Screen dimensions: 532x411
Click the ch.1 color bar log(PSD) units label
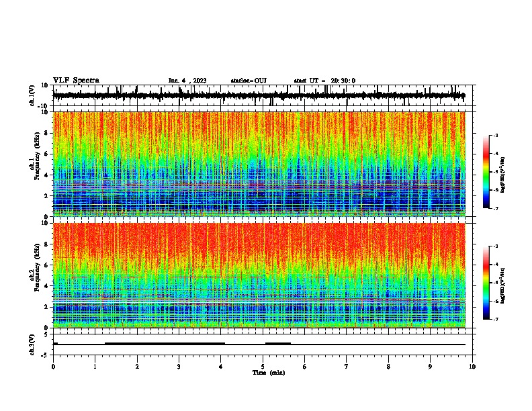503,175
